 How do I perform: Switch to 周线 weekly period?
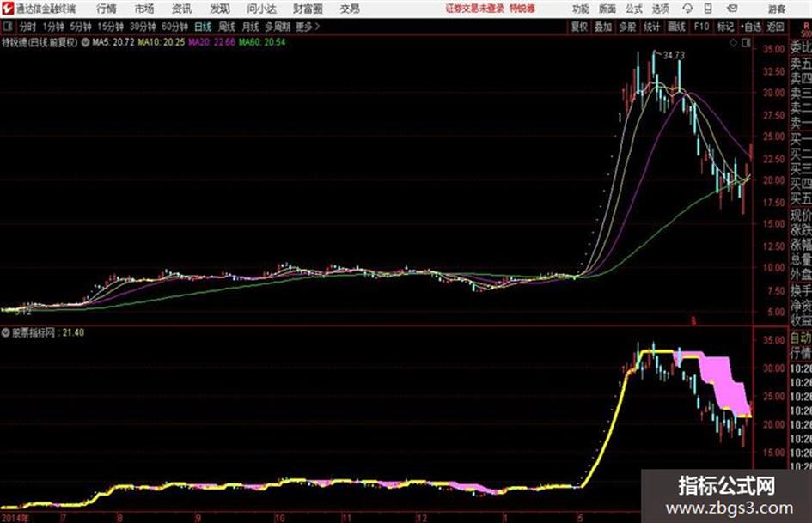click(227, 27)
